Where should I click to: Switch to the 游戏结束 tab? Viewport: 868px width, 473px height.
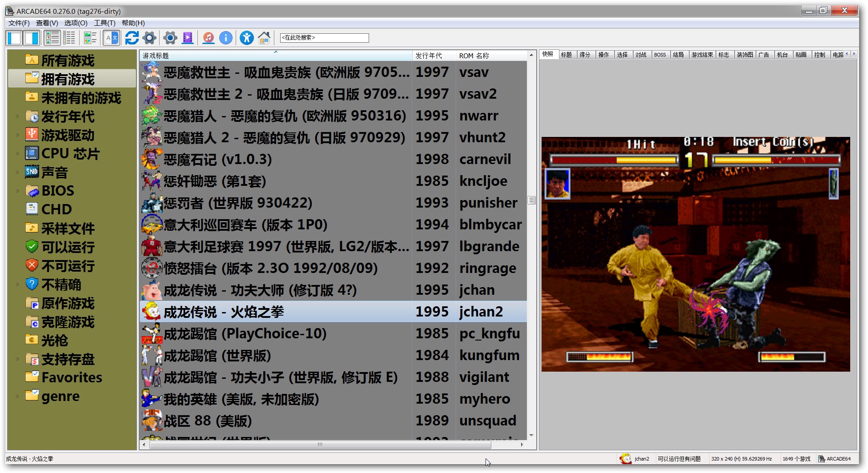click(x=702, y=55)
